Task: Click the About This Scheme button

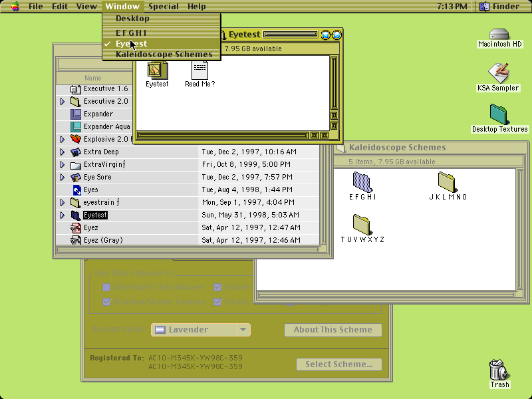Action: (333, 330)
